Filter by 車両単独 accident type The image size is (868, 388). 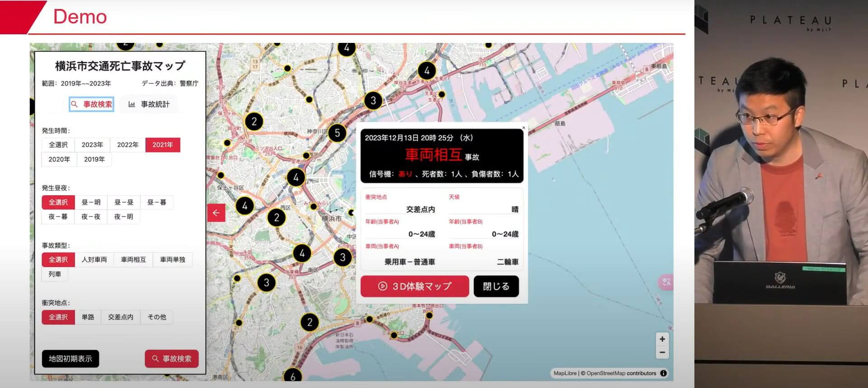(x=173, y=260)
